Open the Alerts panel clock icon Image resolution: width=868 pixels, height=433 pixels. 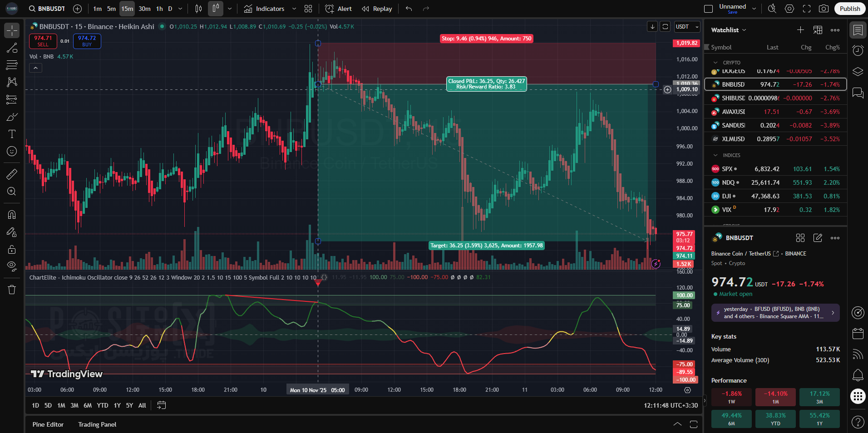(858, 50)
